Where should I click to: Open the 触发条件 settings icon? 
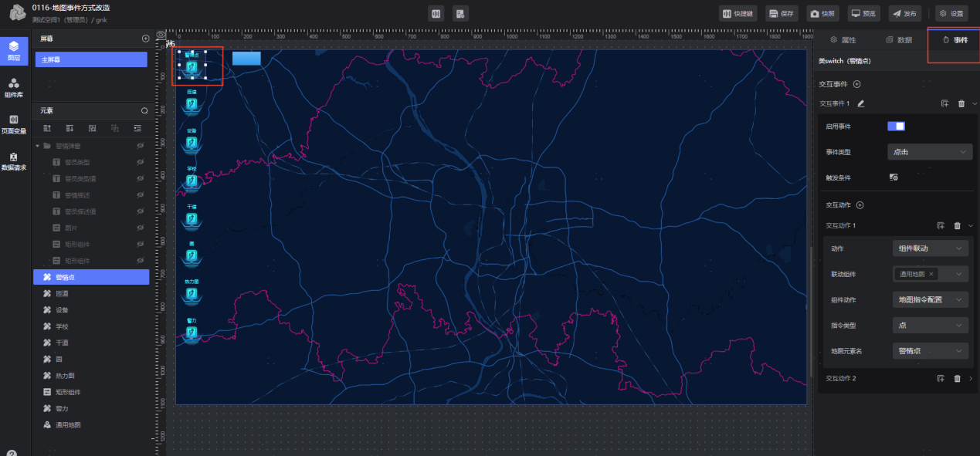coord(894,177)
